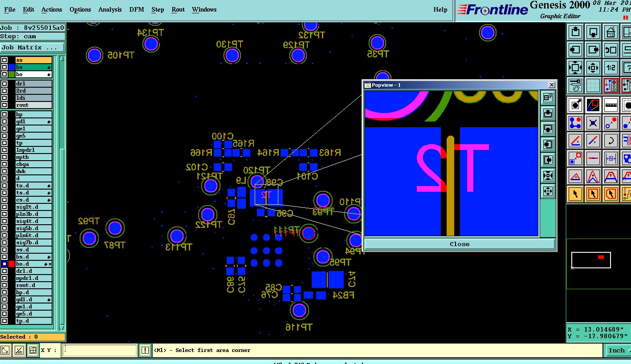This screenshot has height=364, width=631.
Task: Select the plain arrow pointer selection tool
Action: pos(575,194)
